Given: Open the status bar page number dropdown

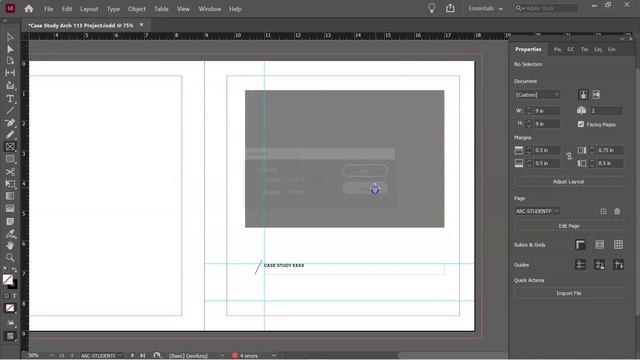Looking at the screenshot, I should [x=120, y=356].
